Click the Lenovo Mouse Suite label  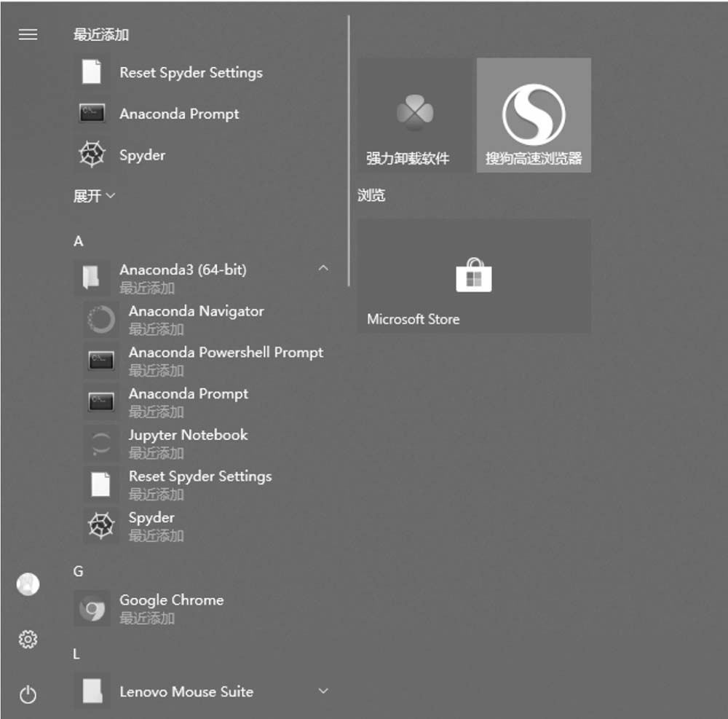[x=186, y=691]
